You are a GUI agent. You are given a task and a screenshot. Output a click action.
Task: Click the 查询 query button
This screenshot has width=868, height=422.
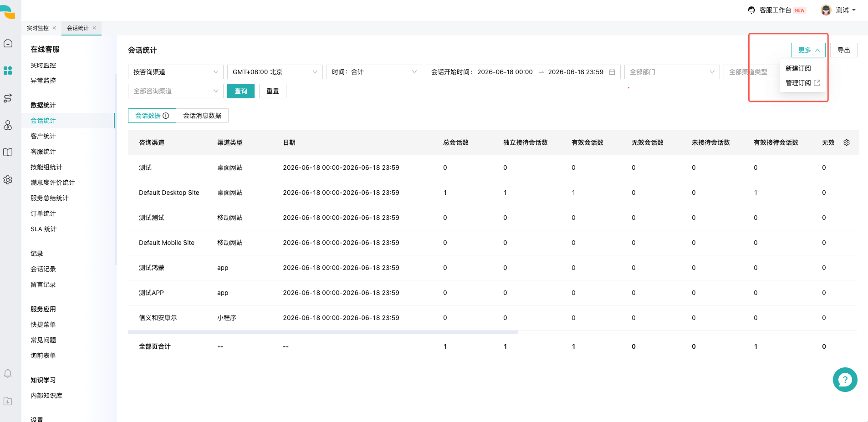[241, 91]
